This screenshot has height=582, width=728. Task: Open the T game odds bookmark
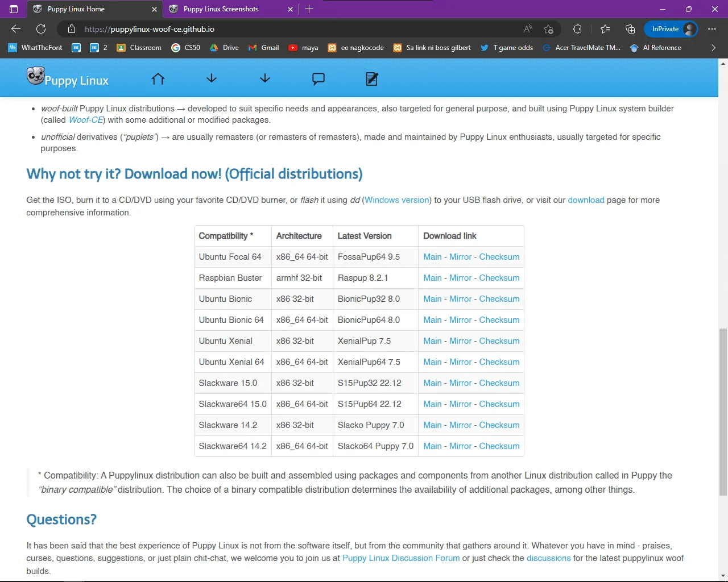[506, 48]
